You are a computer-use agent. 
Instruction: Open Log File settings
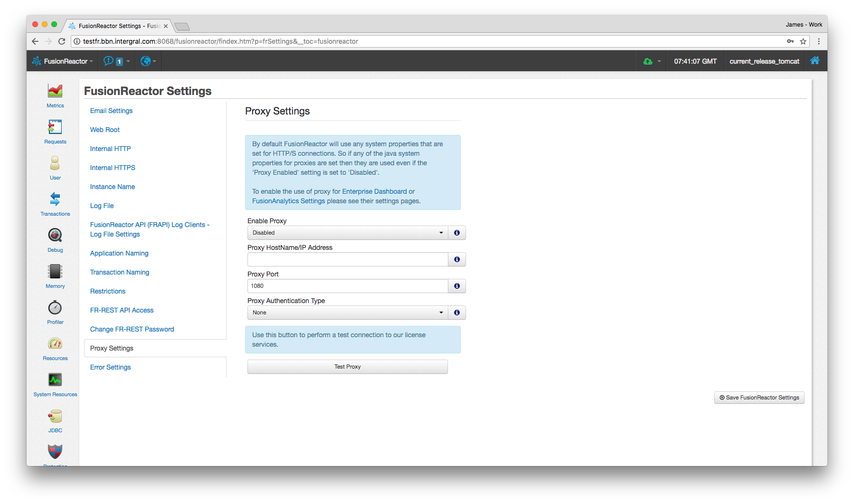point(102,206)
